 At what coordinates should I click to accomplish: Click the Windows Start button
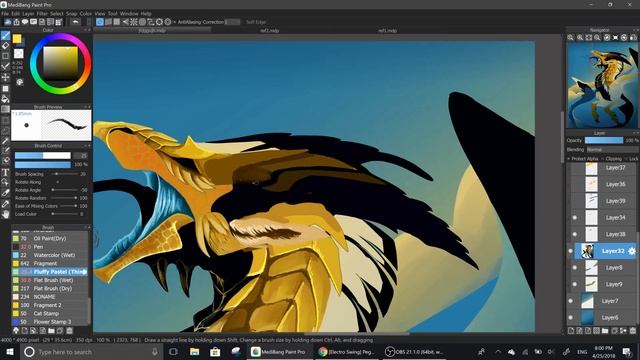(10, 352)
